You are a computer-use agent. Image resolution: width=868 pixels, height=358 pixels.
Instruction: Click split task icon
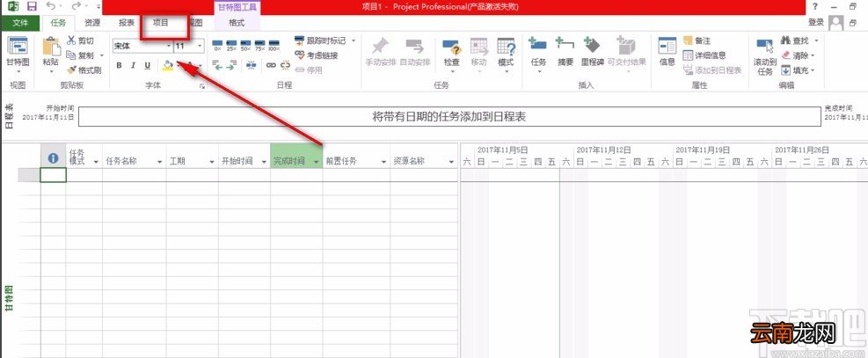point(251,65)
